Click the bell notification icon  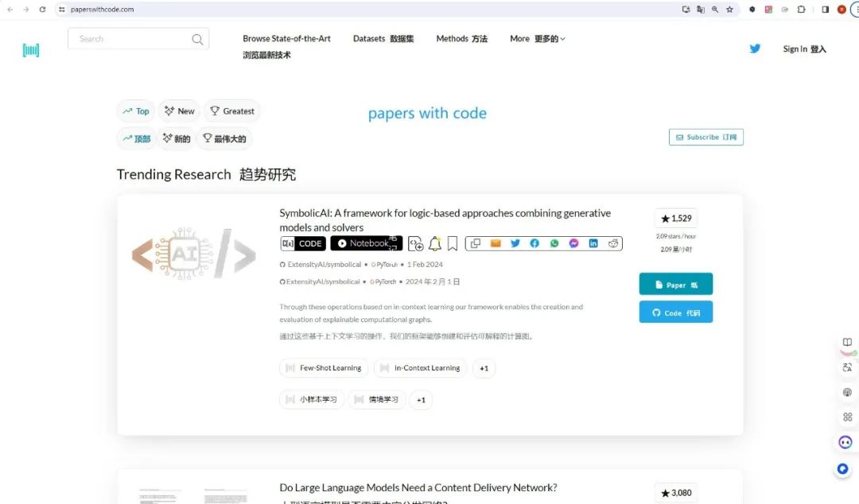(x=435, y=243)
